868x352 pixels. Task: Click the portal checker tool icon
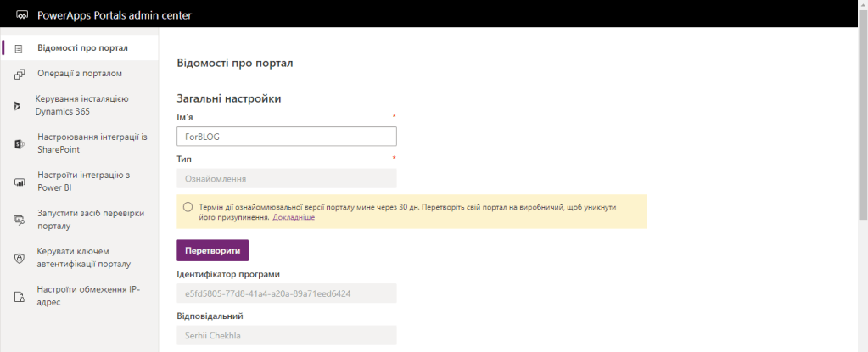click(x=19, y=220)
